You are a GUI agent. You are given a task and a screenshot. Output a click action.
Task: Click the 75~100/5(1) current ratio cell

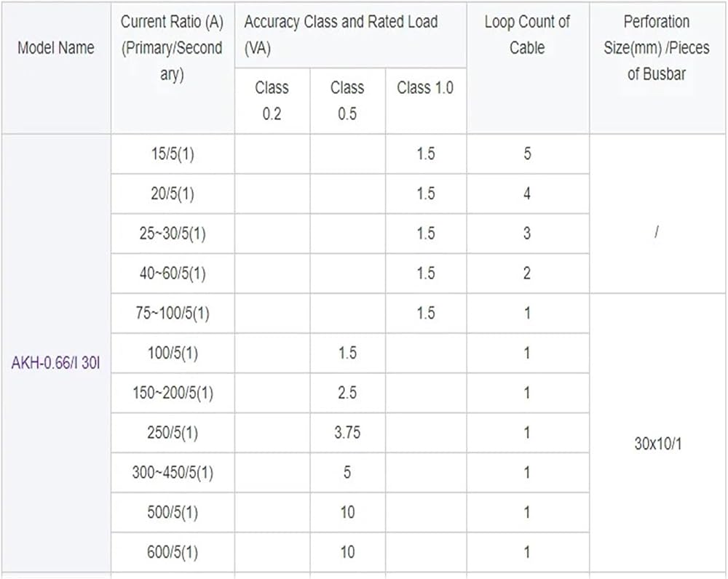[173, 314]
